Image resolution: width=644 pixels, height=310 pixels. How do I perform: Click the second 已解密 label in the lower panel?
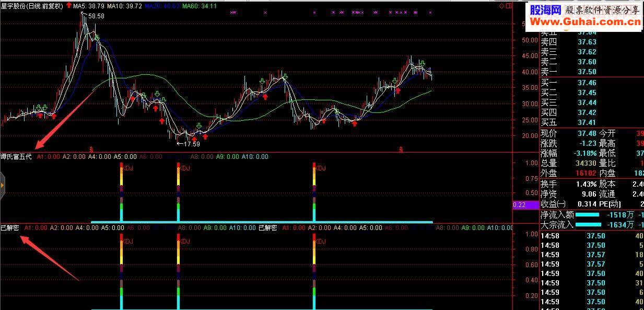pyautogui.click(x=268, y=228)
